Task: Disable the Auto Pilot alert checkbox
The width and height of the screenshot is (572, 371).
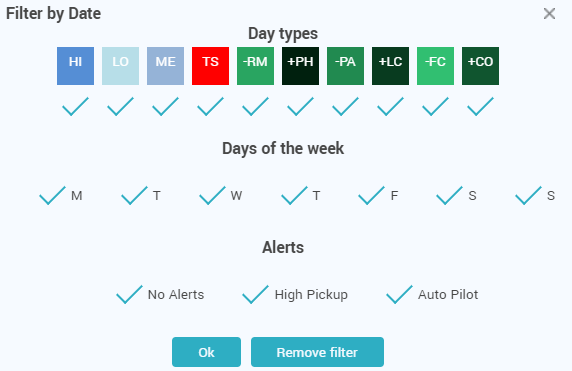Action: 399,294
